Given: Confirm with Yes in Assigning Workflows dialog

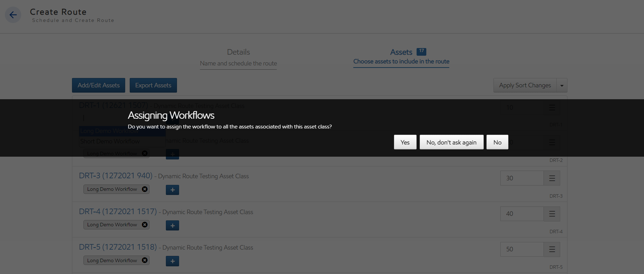Looking at the screenshot, I should click(x=405, y=142).
